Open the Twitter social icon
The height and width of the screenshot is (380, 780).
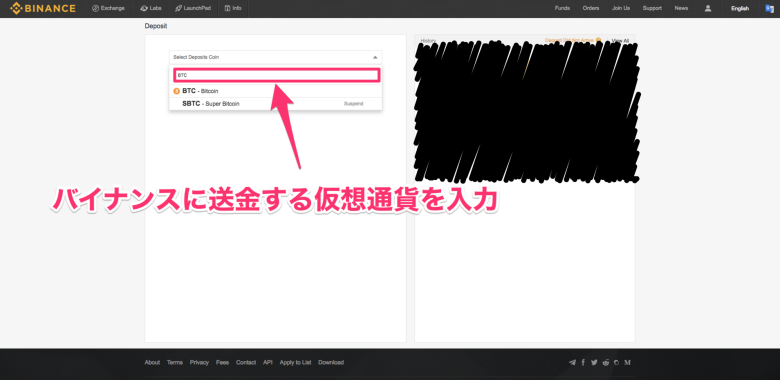pos(594,363)
